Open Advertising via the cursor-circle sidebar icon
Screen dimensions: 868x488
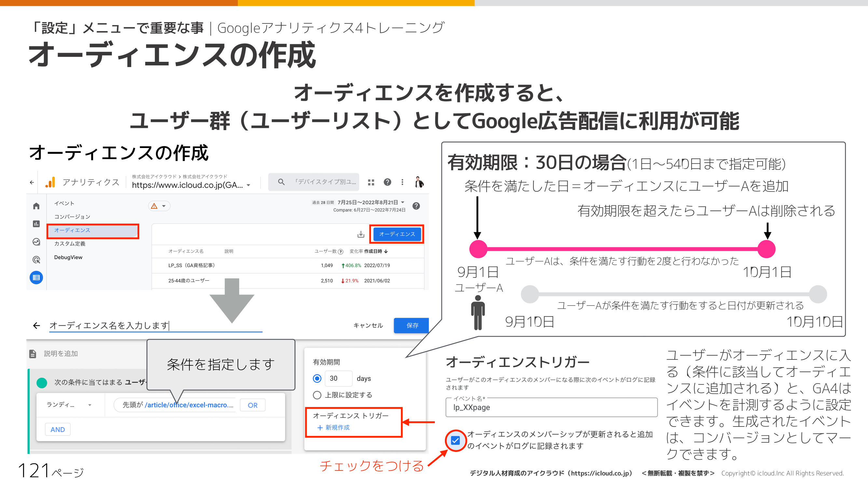(36, 257)
